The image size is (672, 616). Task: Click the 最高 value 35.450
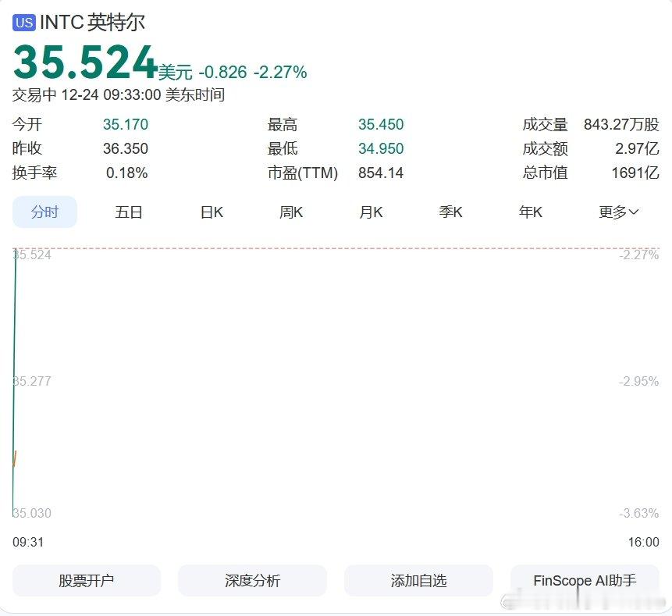click(x=381, y=124)
